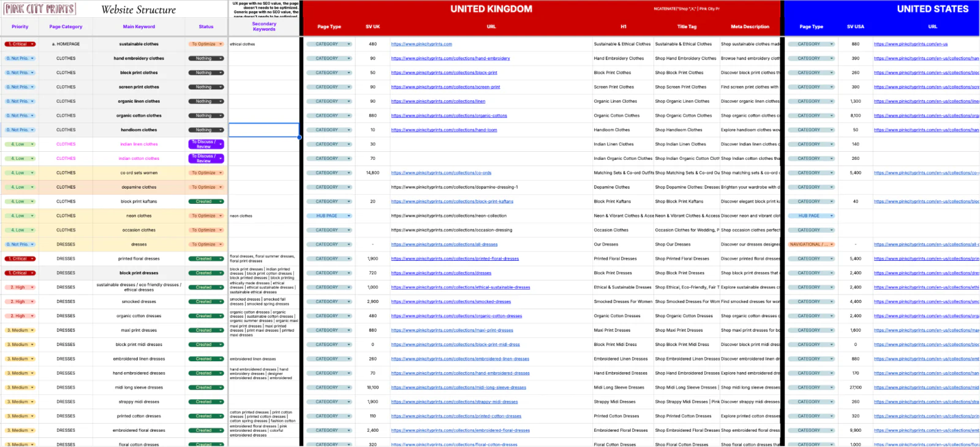Open the UK organic-cottons collection link
The width and height of the screenshot is (980, 447).
tap(449, 116)
